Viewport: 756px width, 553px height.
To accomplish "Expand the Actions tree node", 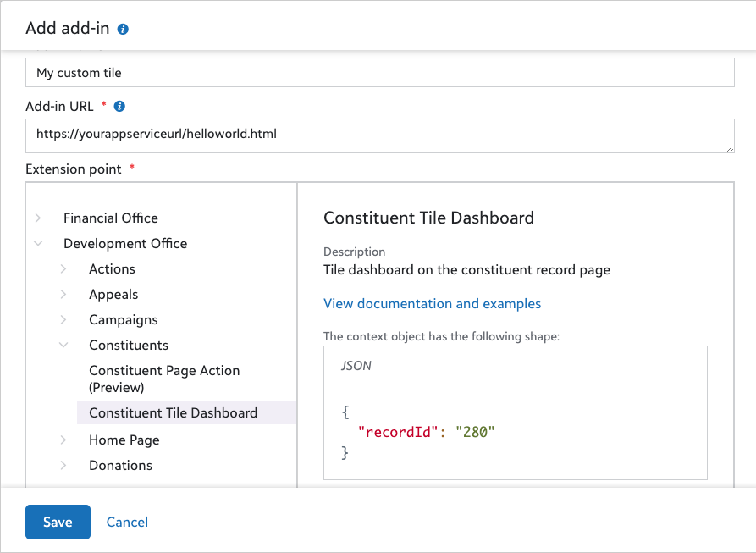I will click(63, 269).
